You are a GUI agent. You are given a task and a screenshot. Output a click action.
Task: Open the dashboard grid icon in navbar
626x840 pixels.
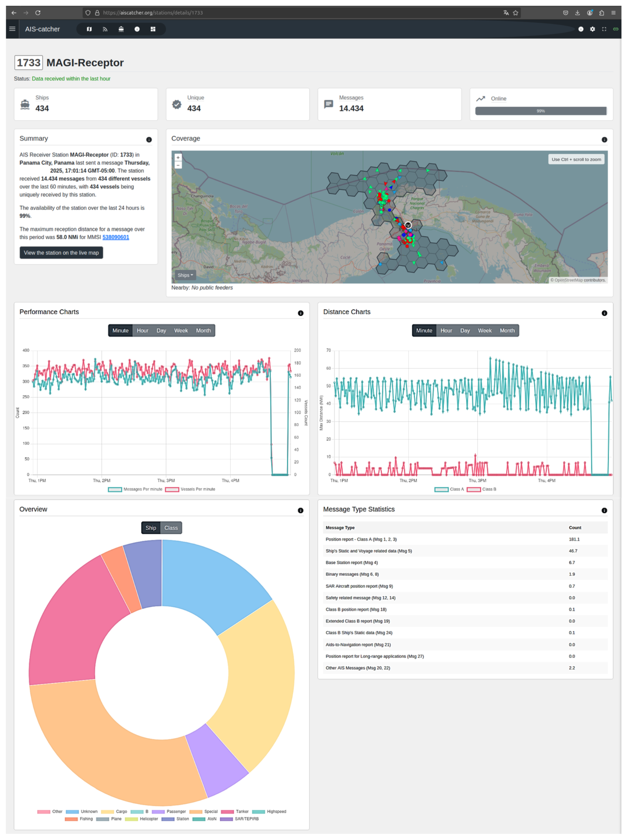pyautogui.click(x=153, y=29)
